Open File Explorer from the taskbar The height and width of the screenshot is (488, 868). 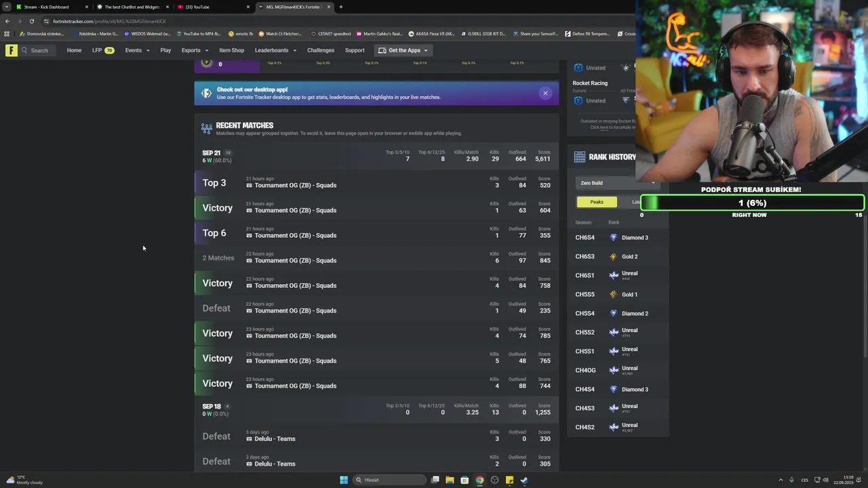(450, 481)
